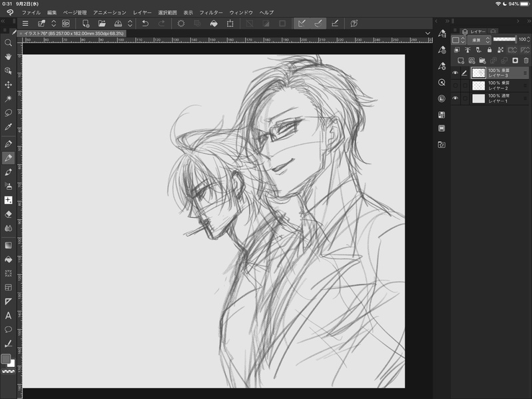
Task: Open the layer palette hamburger menu
Action: [455, 31]
